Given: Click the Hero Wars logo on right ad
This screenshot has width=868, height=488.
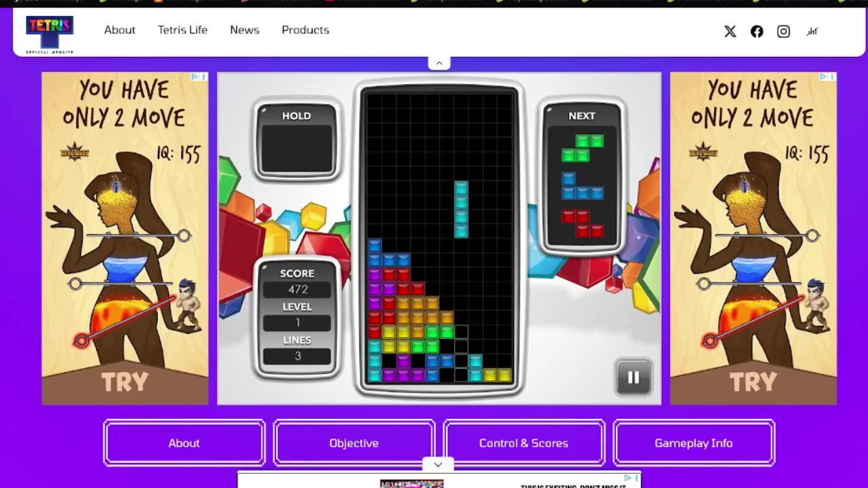Looking at the screenshot, I should click(x=703, y=152).
